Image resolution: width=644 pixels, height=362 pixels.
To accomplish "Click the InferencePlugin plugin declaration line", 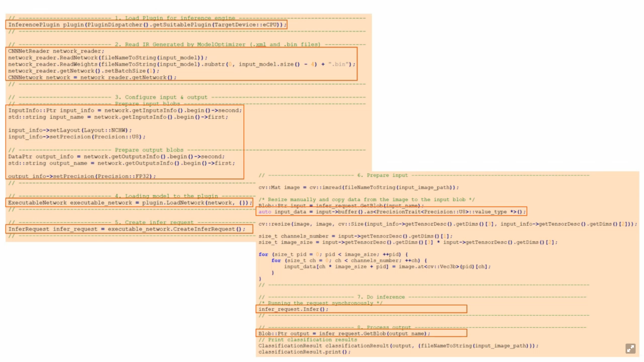I will tap(147, 25).
